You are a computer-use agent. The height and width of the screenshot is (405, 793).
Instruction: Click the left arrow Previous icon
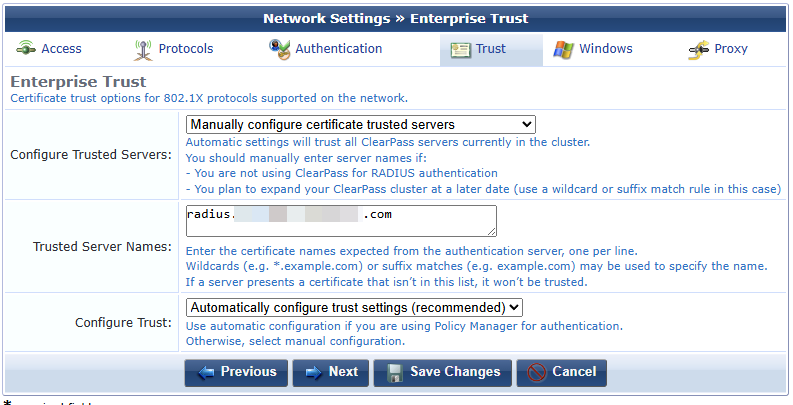207,372
